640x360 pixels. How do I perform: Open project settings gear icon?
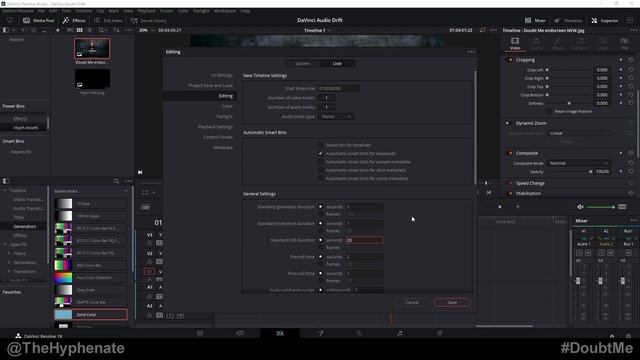point(629,336)
